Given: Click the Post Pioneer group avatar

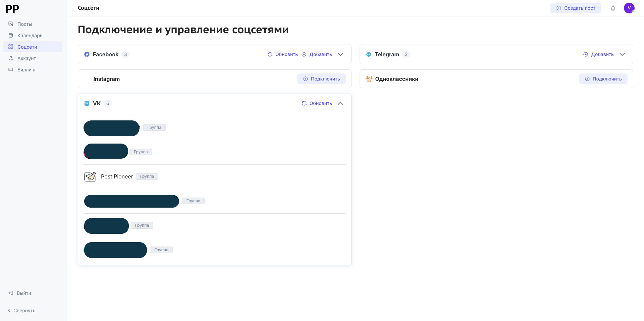Looking at the screenshot, I should click(x=90, y=177).
